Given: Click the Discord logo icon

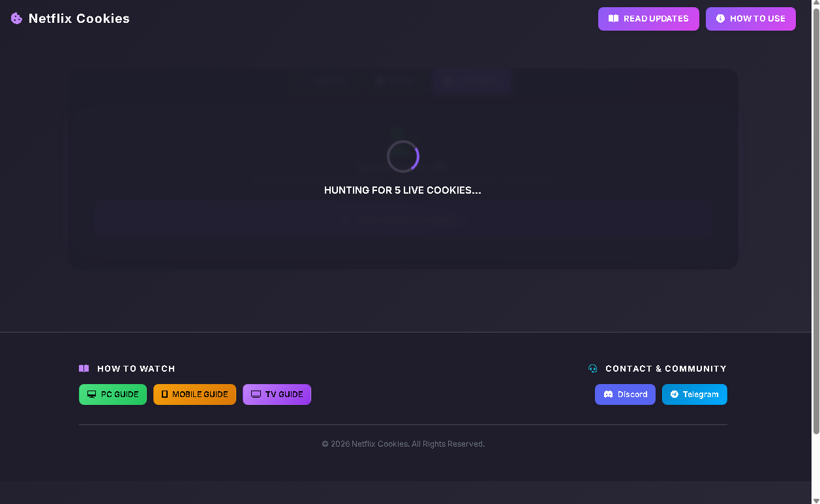Looking at the screenshot, I should pos(608,394).
